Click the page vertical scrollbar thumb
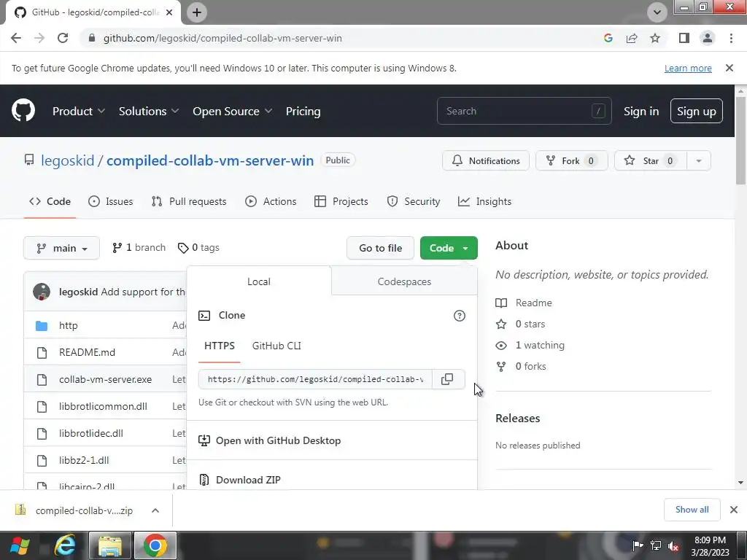The height and width of the screenshot is (560, 747). (x=740, y=140)
